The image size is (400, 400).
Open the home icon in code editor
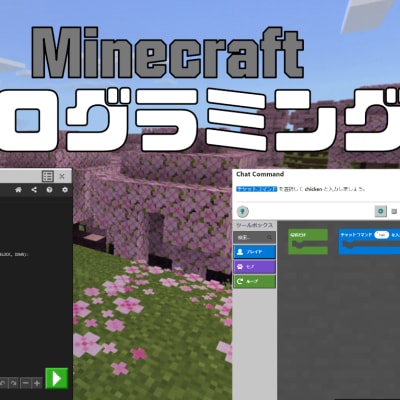point(18,190)
